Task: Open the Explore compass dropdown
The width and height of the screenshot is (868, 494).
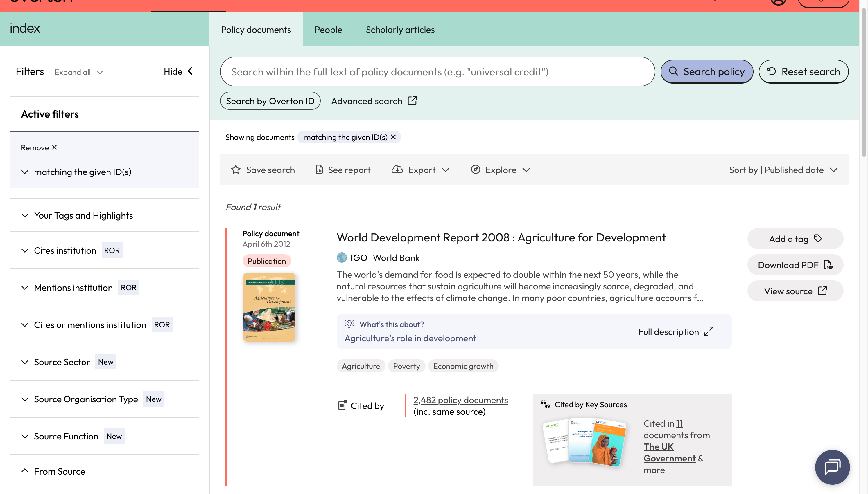Action: [500, 170]
